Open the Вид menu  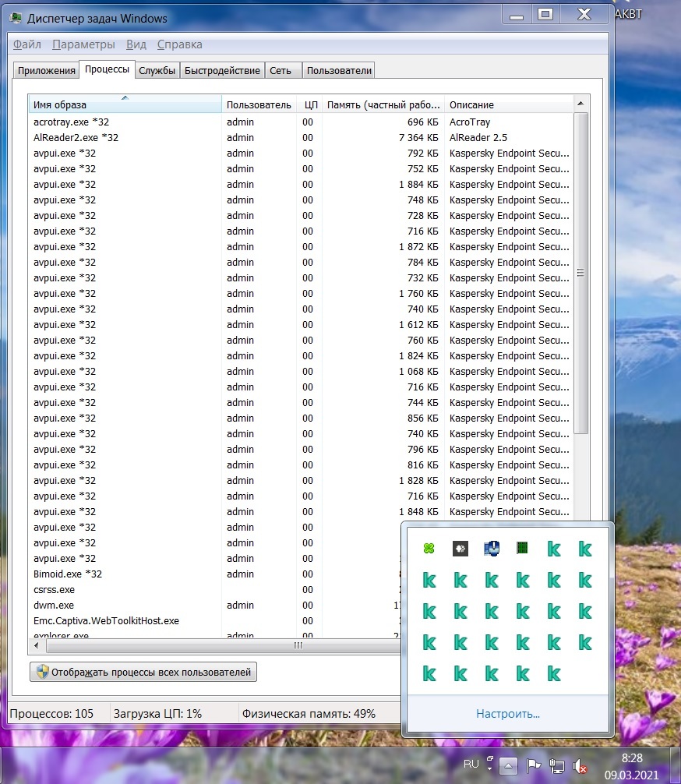(x=136, y=44)
